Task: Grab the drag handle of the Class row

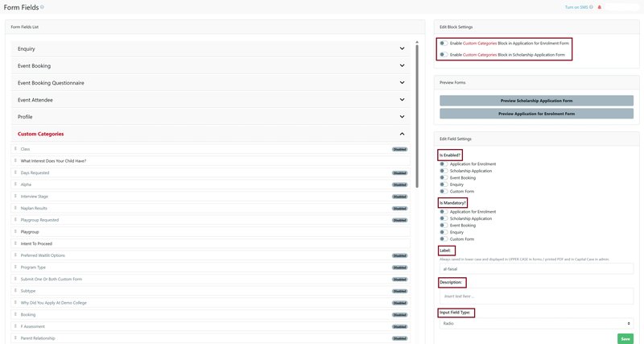Action: (15, 149)
